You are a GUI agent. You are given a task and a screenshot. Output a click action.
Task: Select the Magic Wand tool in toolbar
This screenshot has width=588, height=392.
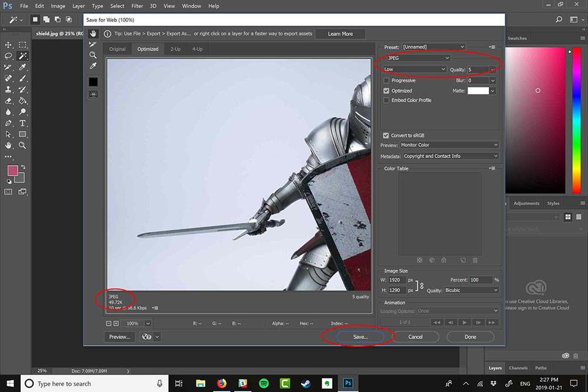(x=22, y=56)
